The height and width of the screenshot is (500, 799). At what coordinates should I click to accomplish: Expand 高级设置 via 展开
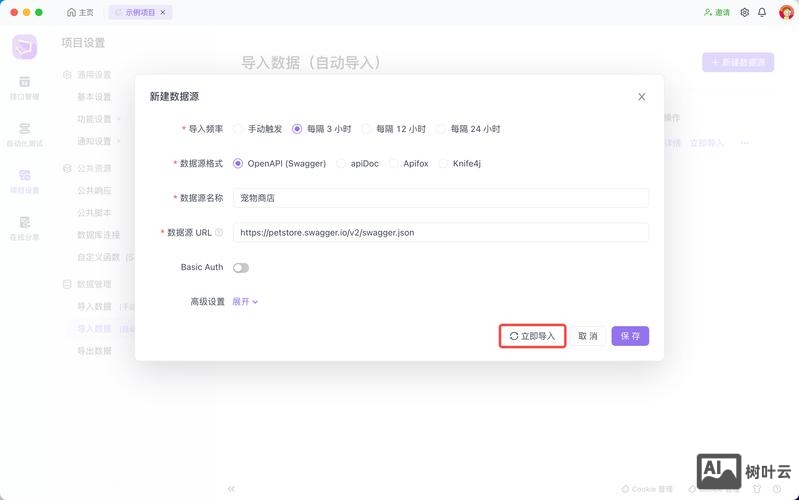(245, 302)
